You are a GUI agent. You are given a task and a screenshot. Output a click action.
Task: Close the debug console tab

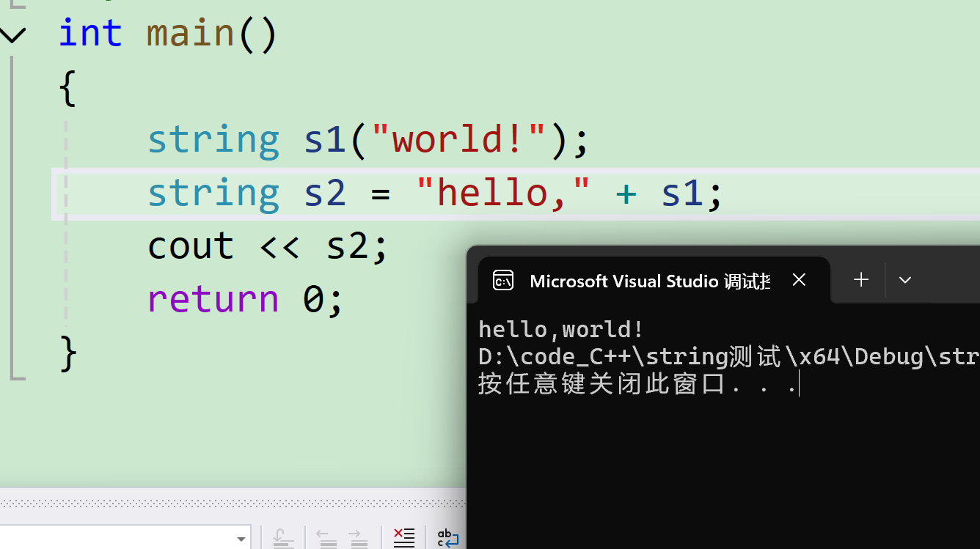(799, 280)
